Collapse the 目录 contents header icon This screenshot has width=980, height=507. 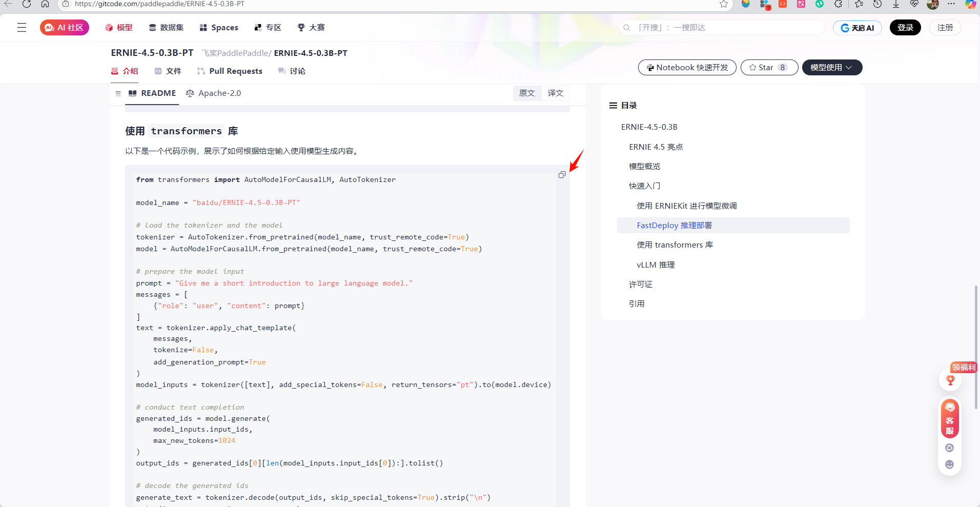coord(613,106)
